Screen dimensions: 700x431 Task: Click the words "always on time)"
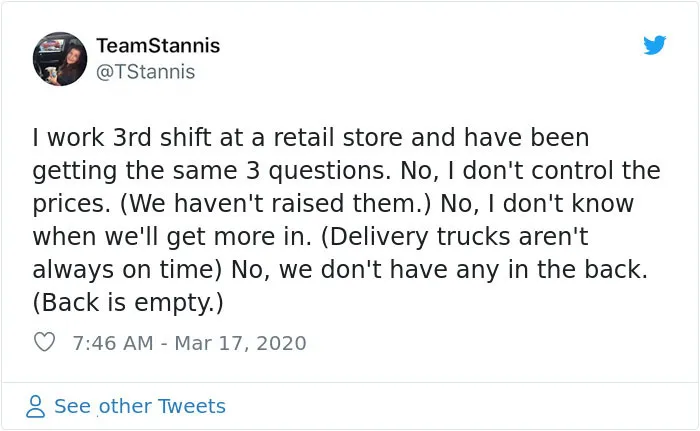(127, 270)
